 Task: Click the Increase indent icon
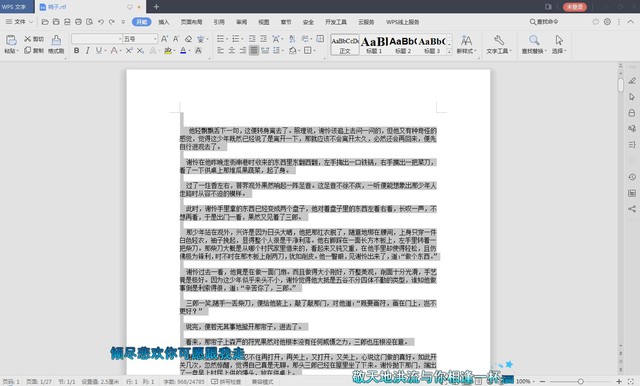click(x=263, y=39)
